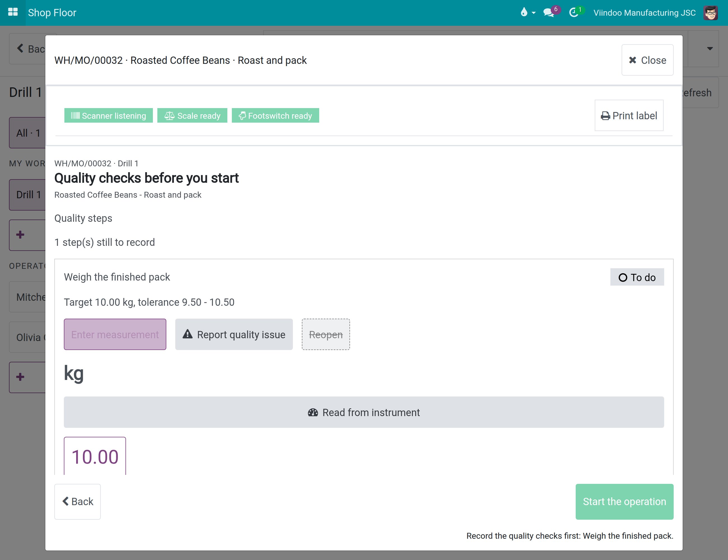Click the 'Quality checks before you start' heading
Screen dimensions: 728x560
pos(146,178)
